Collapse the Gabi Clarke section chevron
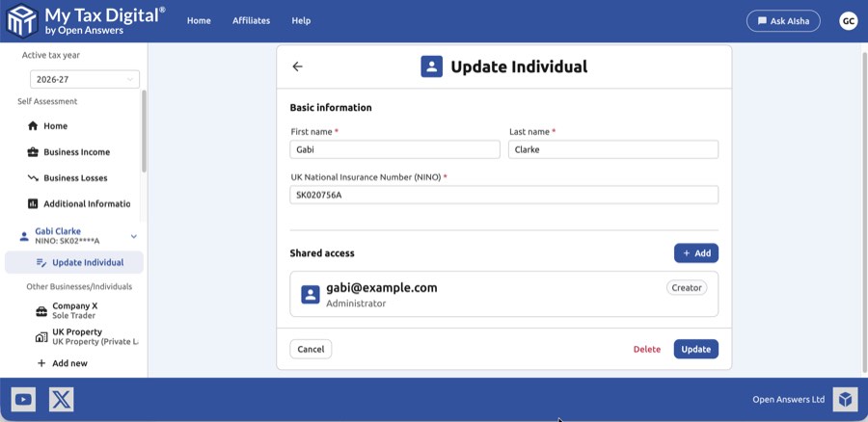This screenshot has height=422, width=868. click(133, 236)
